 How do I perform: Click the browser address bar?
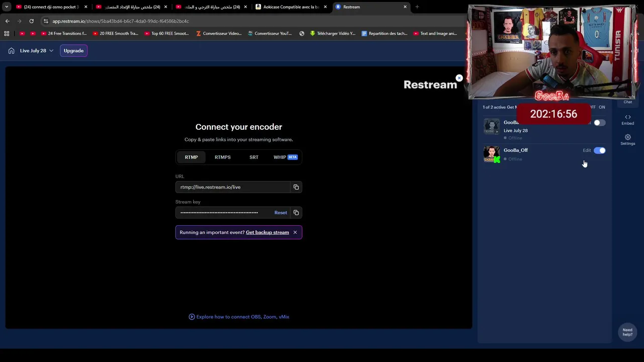pos(252,21)
